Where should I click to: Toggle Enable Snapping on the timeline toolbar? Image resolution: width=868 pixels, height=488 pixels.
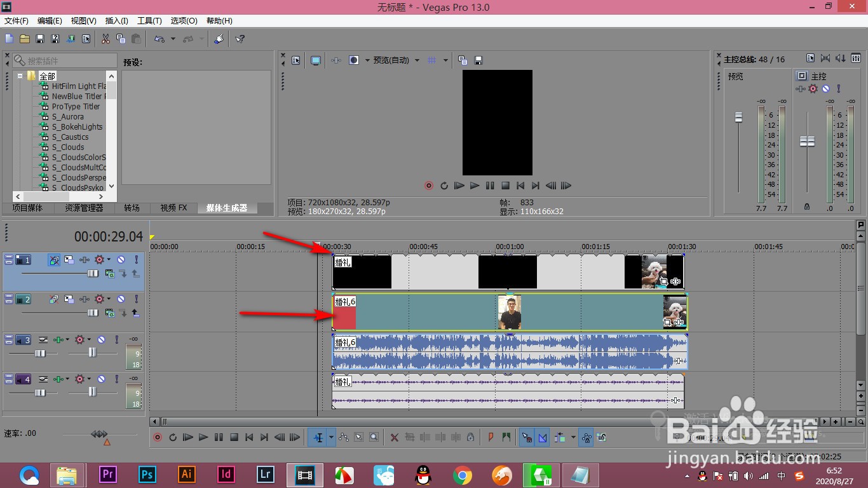pos(526,437)
